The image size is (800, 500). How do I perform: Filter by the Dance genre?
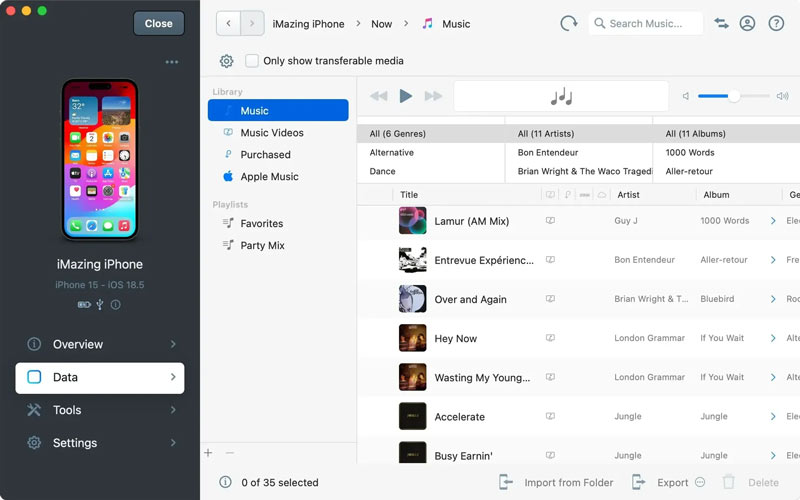pyautogui.click(x=431, y=171)
